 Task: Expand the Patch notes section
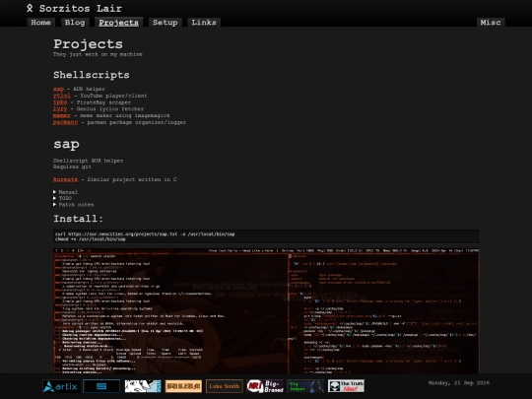point(73,205)
